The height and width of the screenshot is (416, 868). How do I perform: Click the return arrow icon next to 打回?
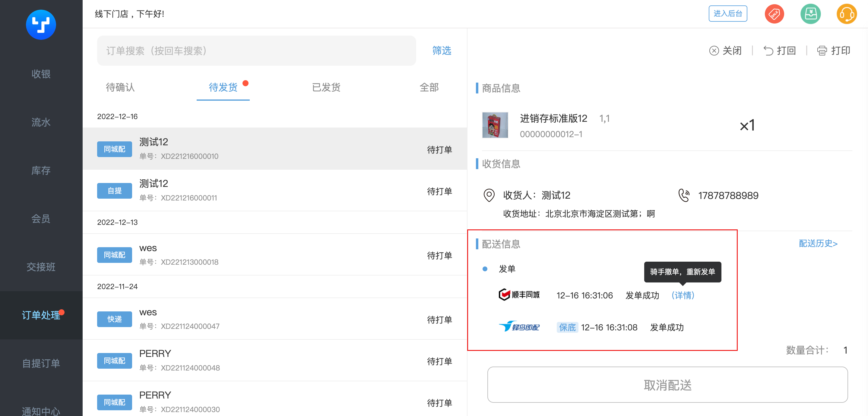(x=768, y=51)
